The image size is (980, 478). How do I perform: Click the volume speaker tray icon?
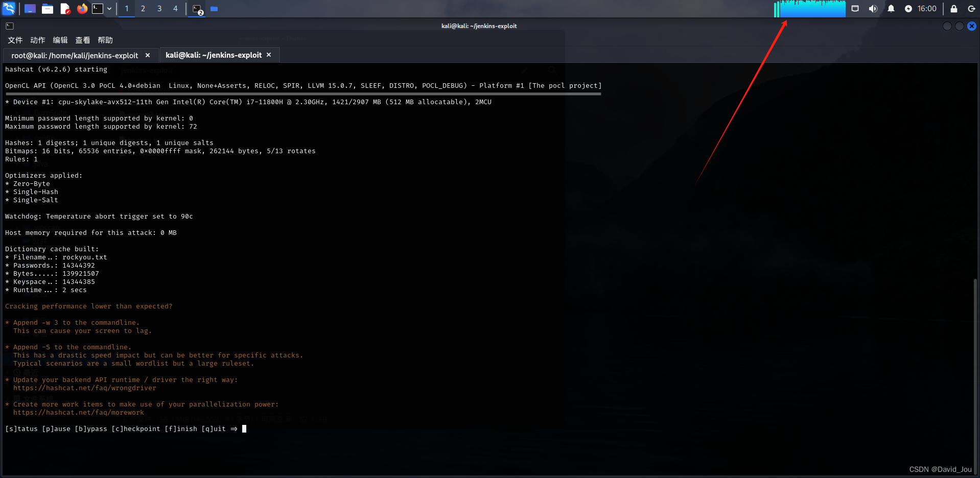(x=873, y=9)
